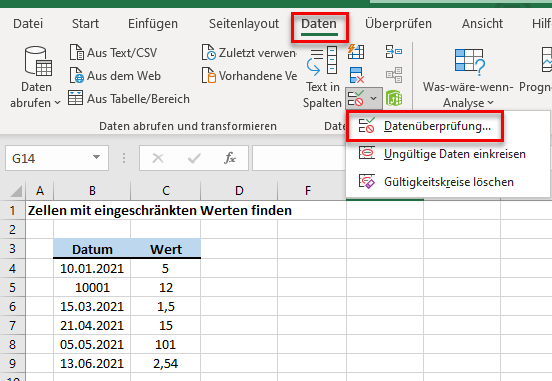Select column D header

(239, 191)
